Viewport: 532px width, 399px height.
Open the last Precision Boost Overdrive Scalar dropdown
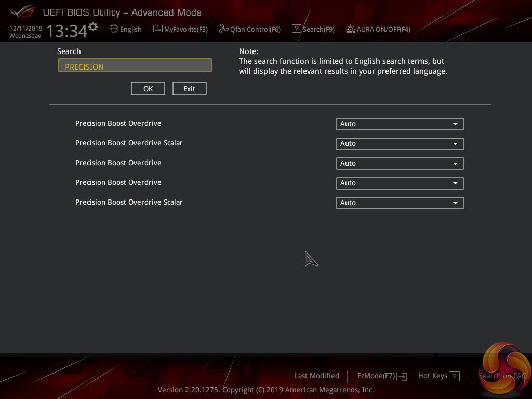click(400, 203)
